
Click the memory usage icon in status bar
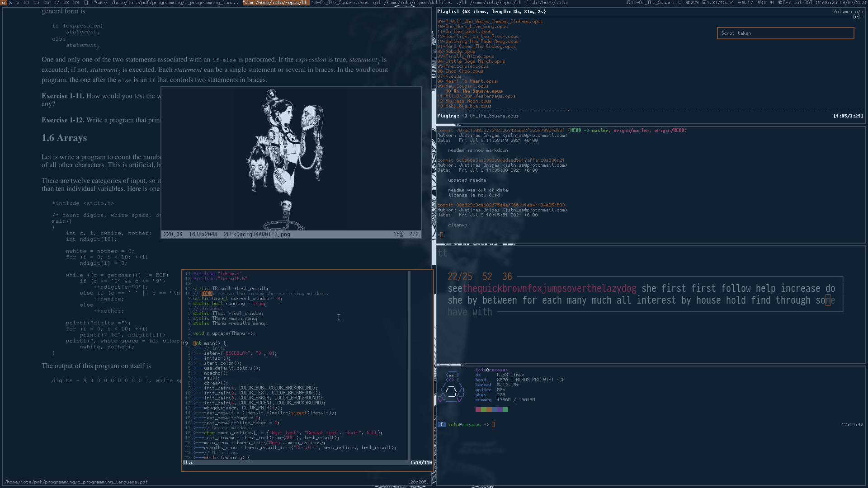(704, 3)
